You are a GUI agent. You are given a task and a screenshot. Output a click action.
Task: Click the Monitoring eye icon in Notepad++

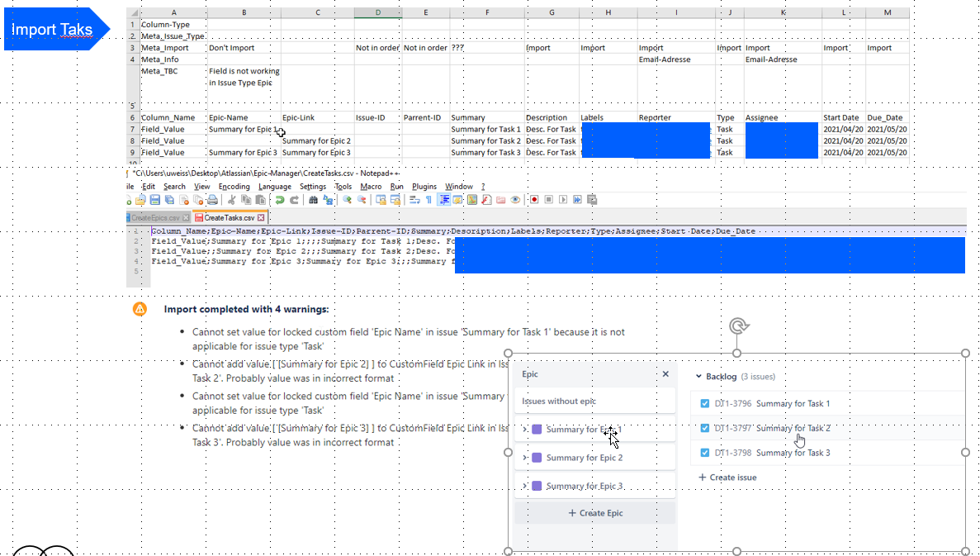[x=515, y=200]
